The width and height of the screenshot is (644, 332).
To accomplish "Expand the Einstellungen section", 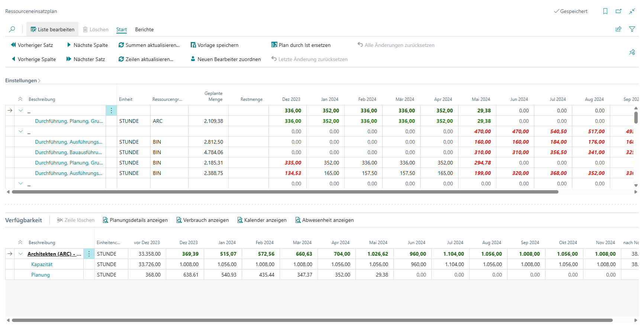I will [x=23, y=80].
